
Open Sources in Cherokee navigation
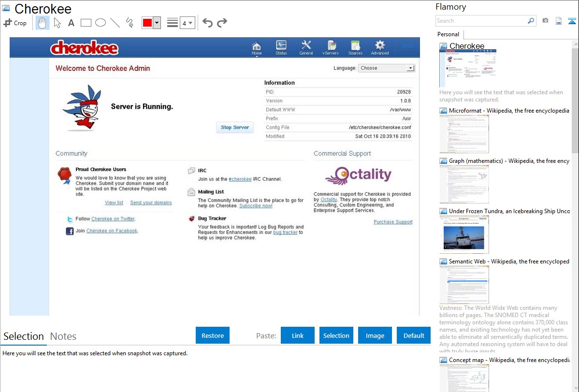(x=355, y=48)
